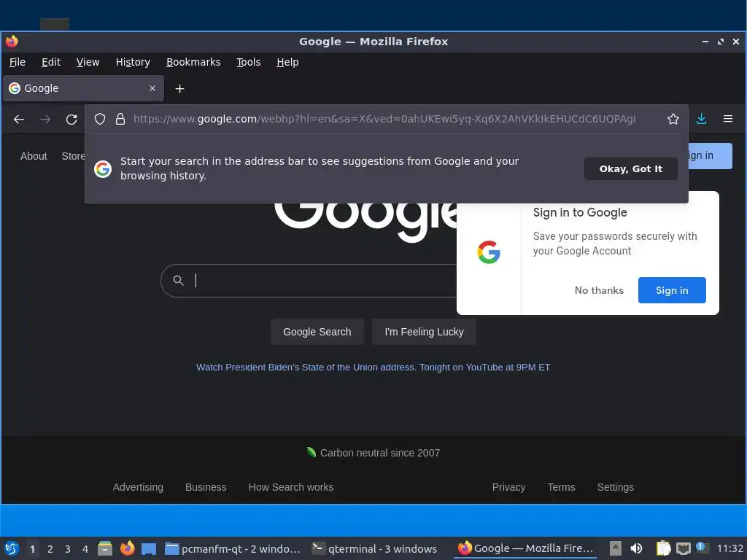Open the Bookmarks menu
This screenshot has height=560, width=747.
coord(193,62)
